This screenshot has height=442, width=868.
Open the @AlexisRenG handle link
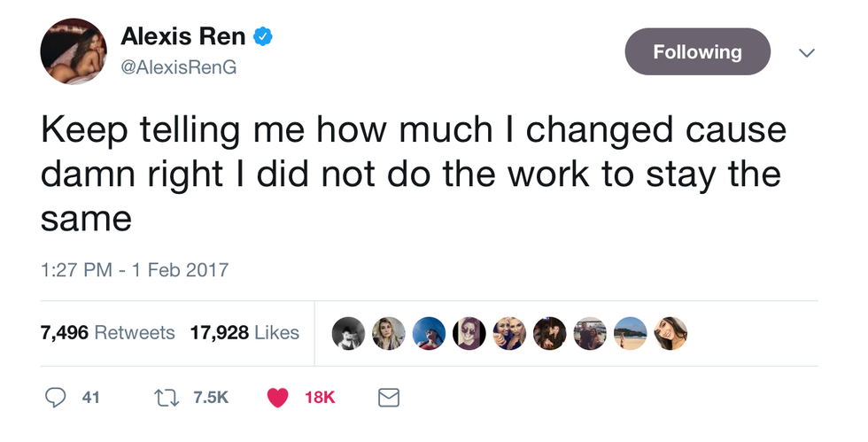(178, 66)
